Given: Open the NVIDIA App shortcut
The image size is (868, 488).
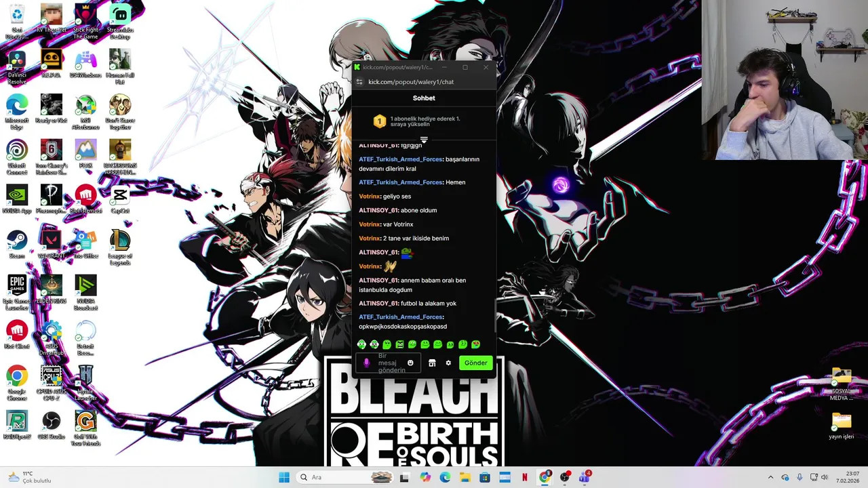Looking at the screenshot, I should click(x=17, y=199).
